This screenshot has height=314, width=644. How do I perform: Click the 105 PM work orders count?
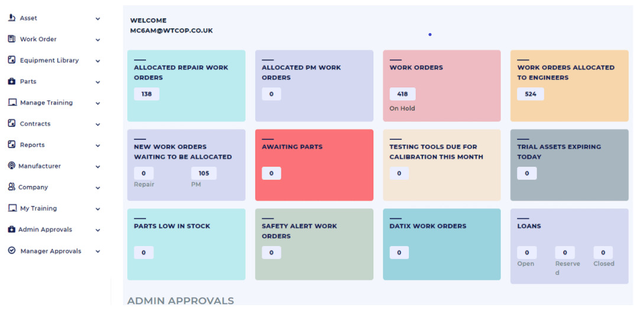pyautogui.click(x=204, y=174)
